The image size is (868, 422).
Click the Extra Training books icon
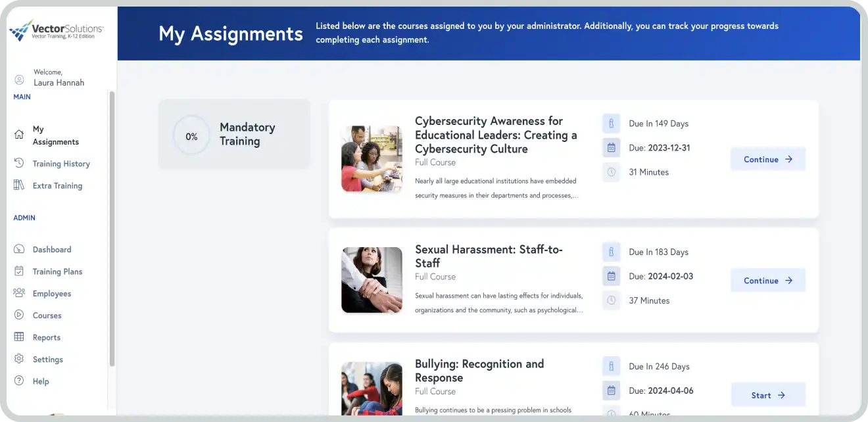coord(19,185)
